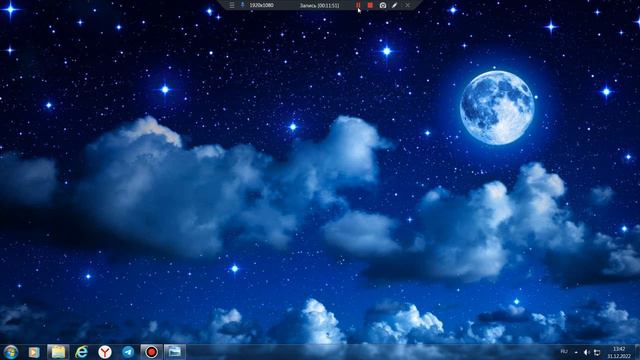Click the Show Desktop button
The width and height of the screenshot is (640, 360).
637,352
